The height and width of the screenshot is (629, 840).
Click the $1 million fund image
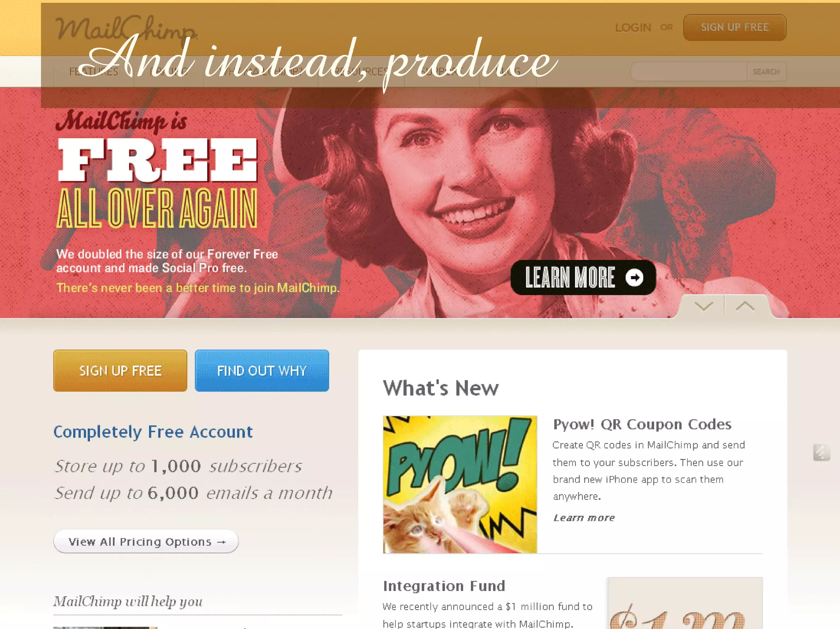coord(685,603)
